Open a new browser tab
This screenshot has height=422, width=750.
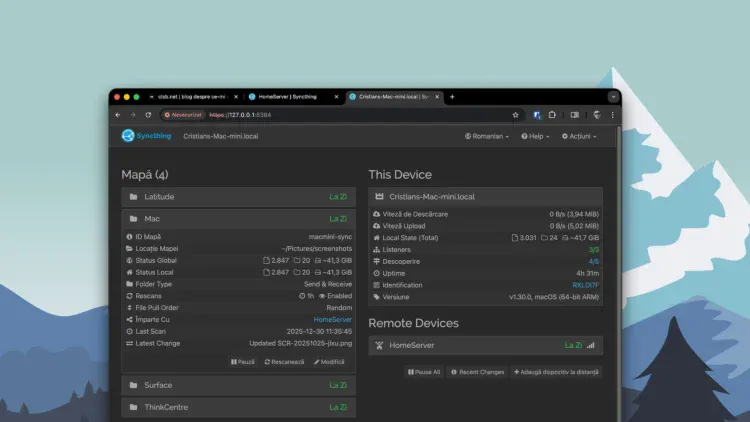coord(452,97)
